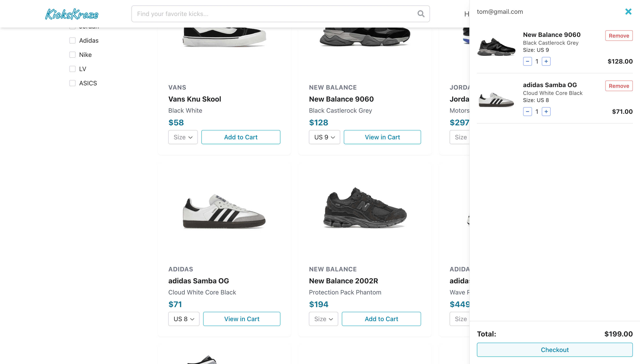Screen dimensions: 640x364
Task: Enable the Nike brand checkbox
Action: pyautogui.click(x=72, y=55)
